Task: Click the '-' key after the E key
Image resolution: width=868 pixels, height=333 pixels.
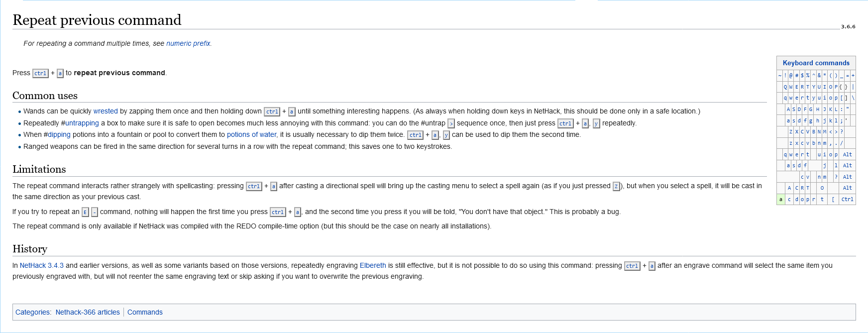Action: click(x=95, y=212)
